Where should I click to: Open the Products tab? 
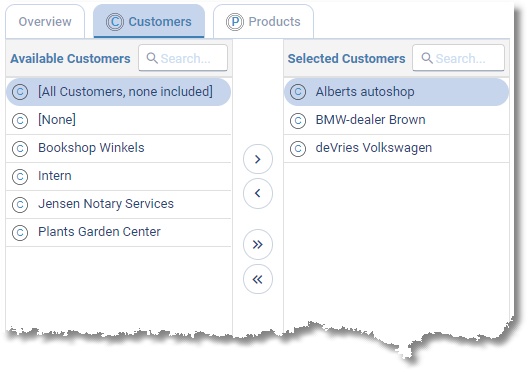tap(263, 22)
